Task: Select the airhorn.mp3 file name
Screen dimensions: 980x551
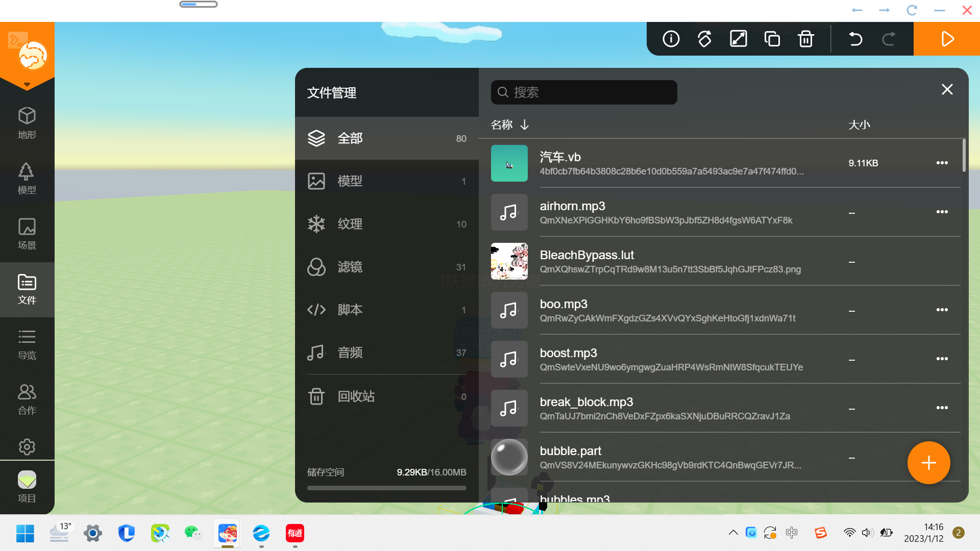Action: [573, 206]
